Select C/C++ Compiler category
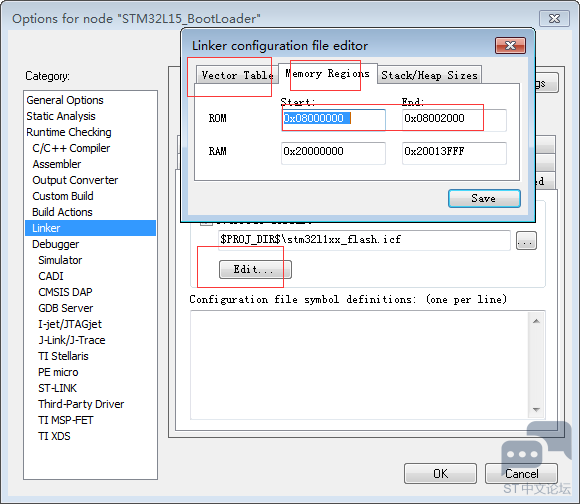Image resolution: width=580 pixels, height=504 pixels. coord(71,148)
